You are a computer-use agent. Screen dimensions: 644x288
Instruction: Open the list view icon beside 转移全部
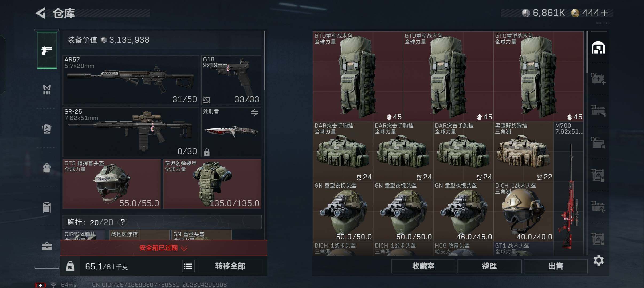tap(188, 266)
